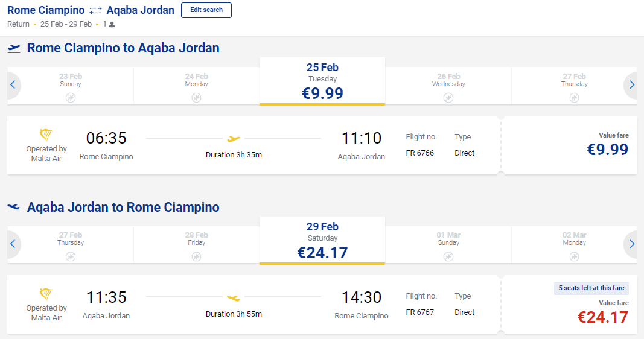Open the 26 Feb Wednesday outbound date tab
Image resolution: width=644 pixels, height=339 pixels.
[448, 86]
